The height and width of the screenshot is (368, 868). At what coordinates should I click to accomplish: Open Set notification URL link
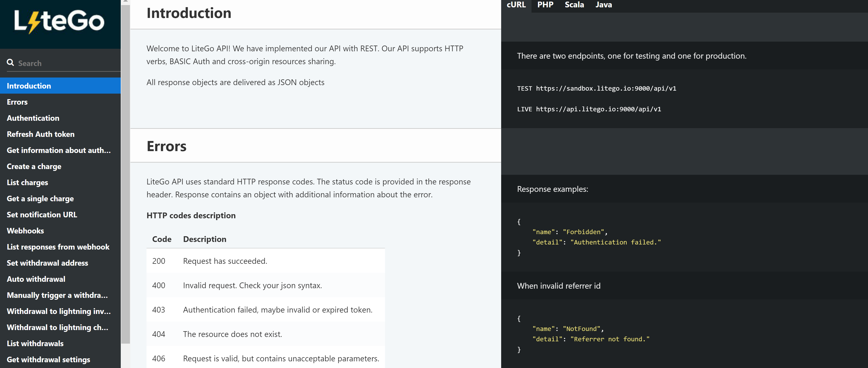tap(42, 215)
